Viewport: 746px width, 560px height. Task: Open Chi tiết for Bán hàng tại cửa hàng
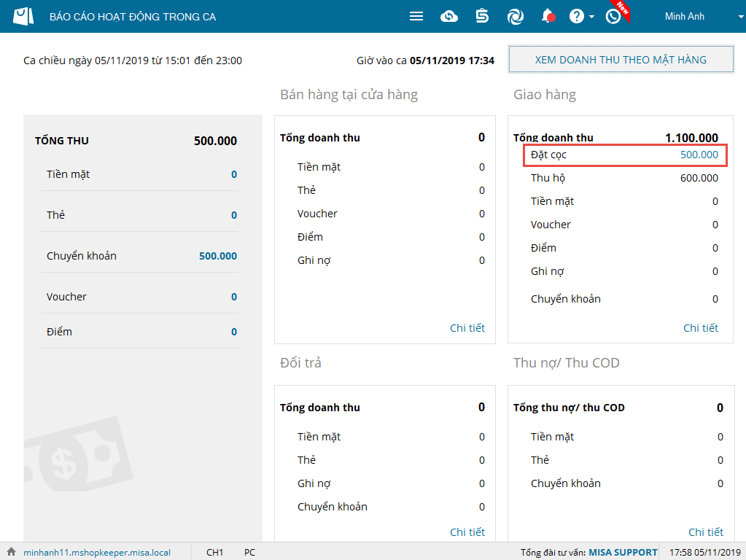[467, 328]
